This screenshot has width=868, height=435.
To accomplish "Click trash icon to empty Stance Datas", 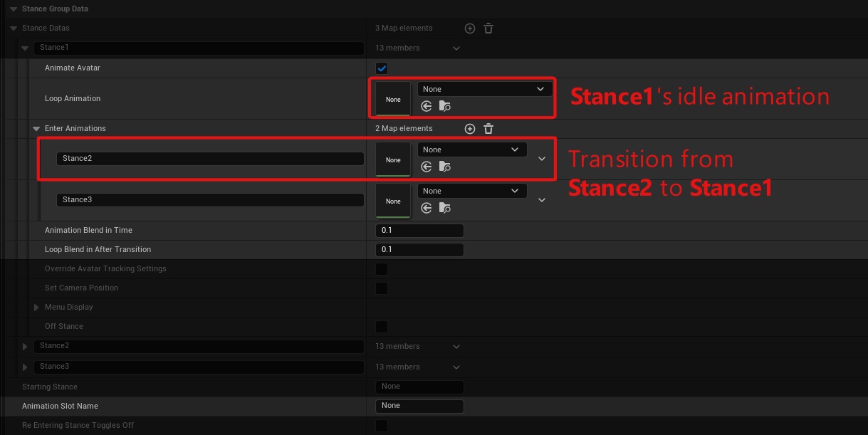I will (x=488, y=28).
